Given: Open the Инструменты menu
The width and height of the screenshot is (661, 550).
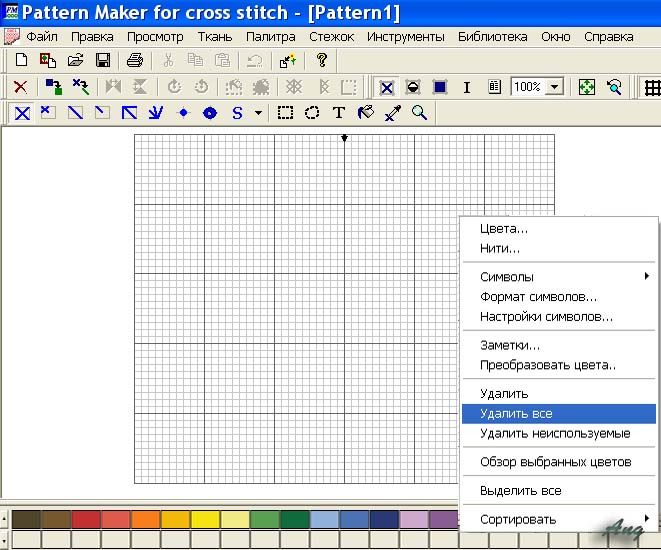Looking at the screenshot, I should 406,37.
